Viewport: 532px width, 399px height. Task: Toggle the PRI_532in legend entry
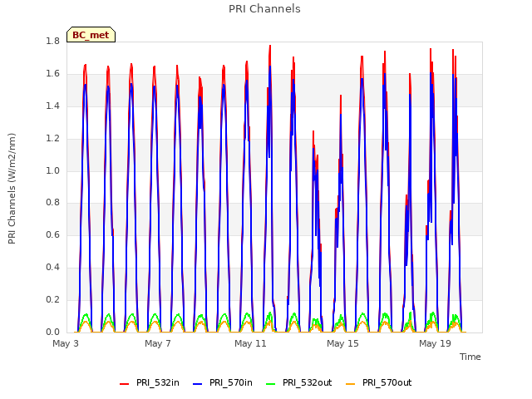(x=150, y=382)
